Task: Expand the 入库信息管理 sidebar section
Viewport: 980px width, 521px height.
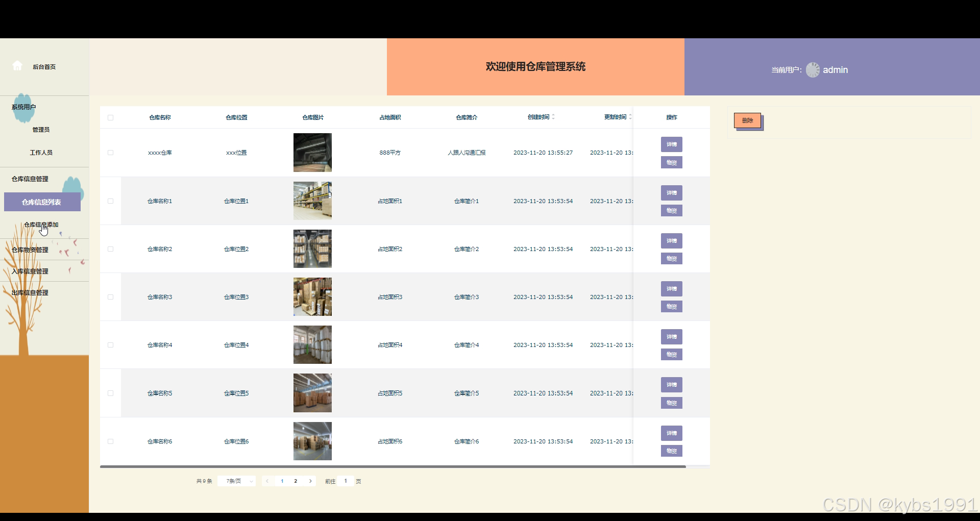Action: (30, 271)
